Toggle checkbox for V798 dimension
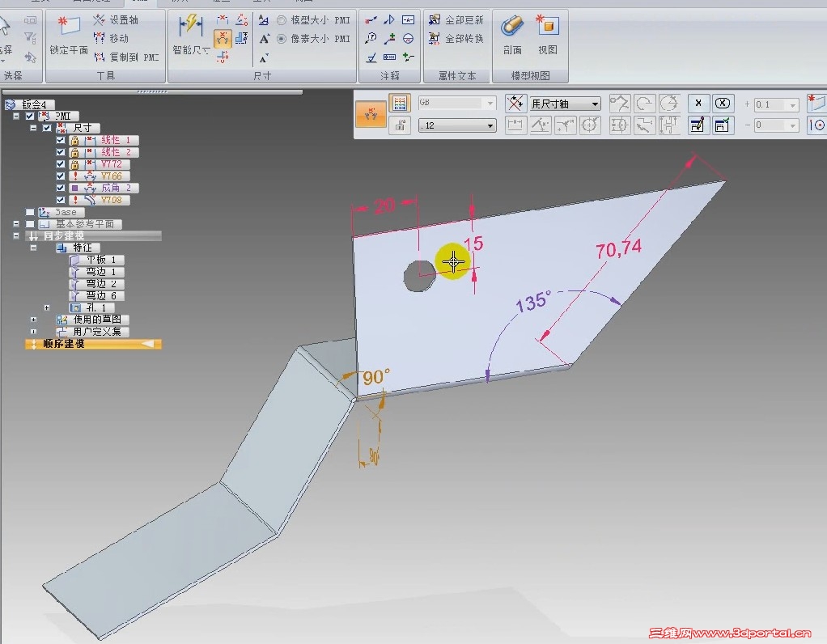 [x=60, y=200]
